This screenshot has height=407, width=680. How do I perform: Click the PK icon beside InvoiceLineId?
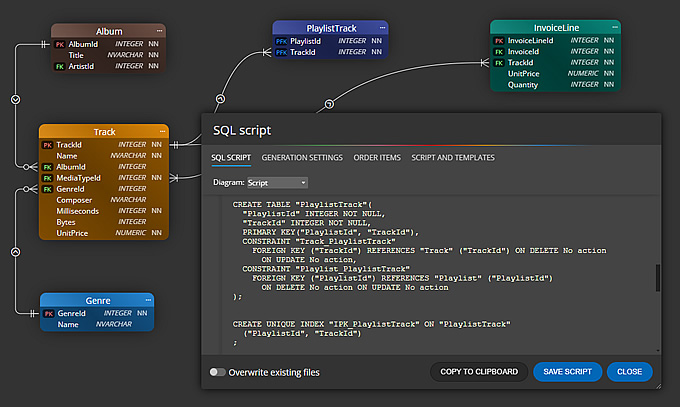click(499, 41)
